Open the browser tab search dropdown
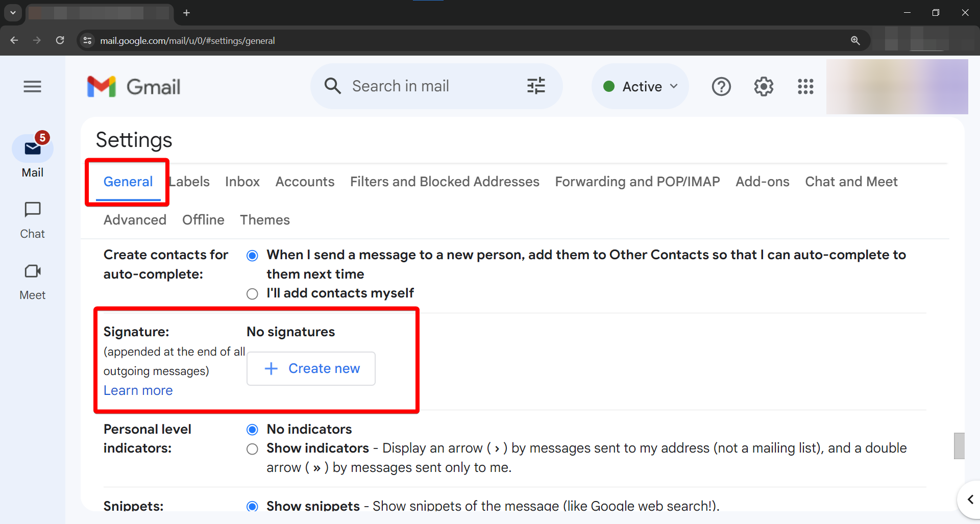 pos(13,13)
